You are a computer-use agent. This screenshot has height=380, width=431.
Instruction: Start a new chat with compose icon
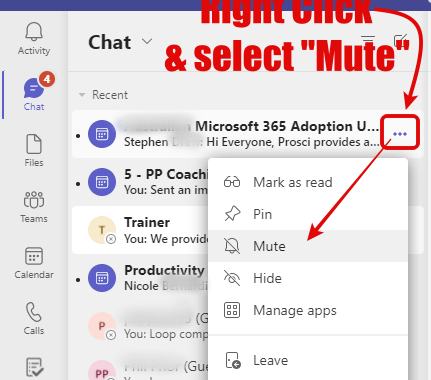click(401, 41)
